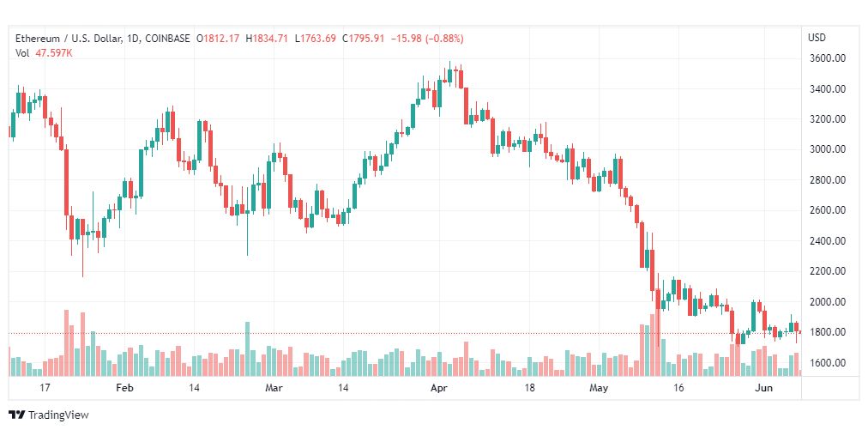The image size is (868, 430).
Task: Click the May date marker on time axis
Action: [x=599, y=388]
